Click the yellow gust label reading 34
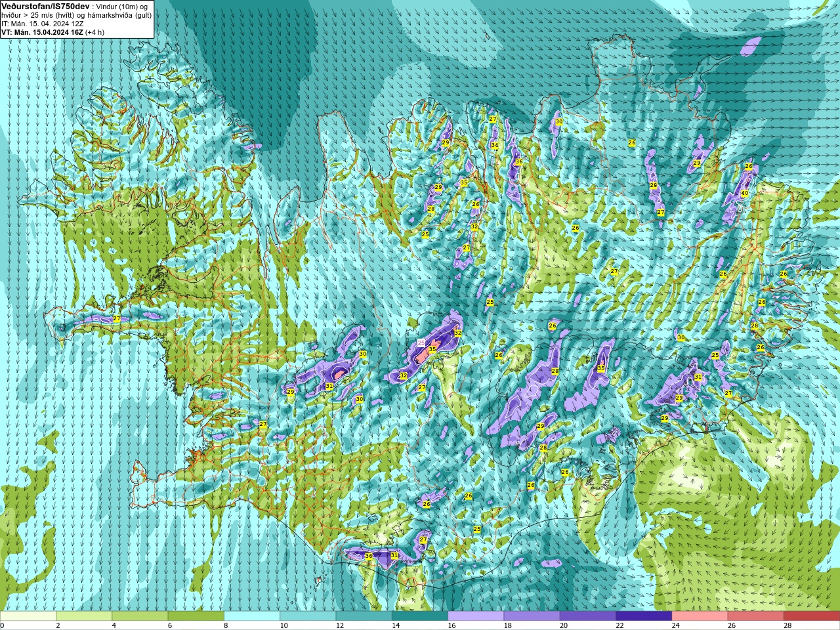 coord(495,146)
